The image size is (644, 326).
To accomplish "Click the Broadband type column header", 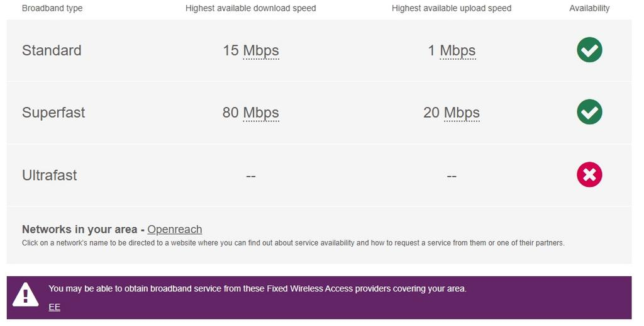I will click(x=52, y=8).
